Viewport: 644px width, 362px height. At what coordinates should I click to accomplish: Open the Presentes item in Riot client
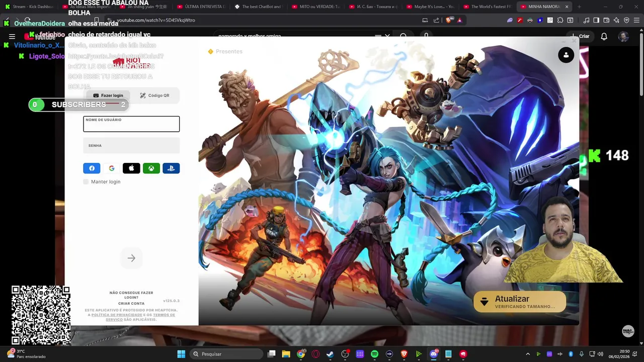225,51
